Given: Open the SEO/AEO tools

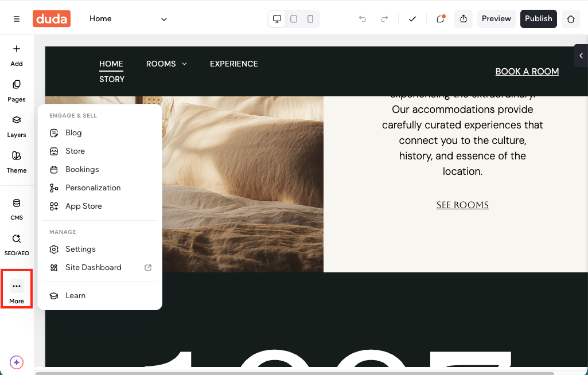Looking at the screenshot, I should [x=17, y=244].
